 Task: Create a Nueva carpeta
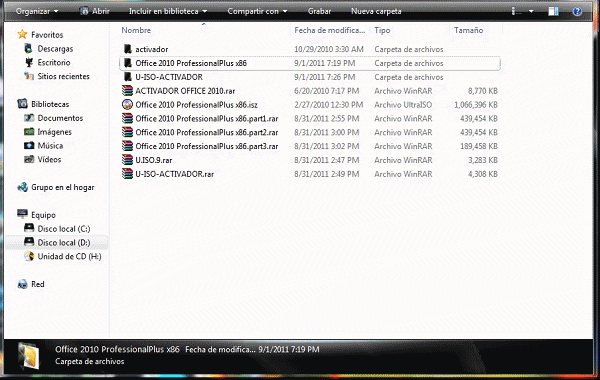(x=376, y=11)
